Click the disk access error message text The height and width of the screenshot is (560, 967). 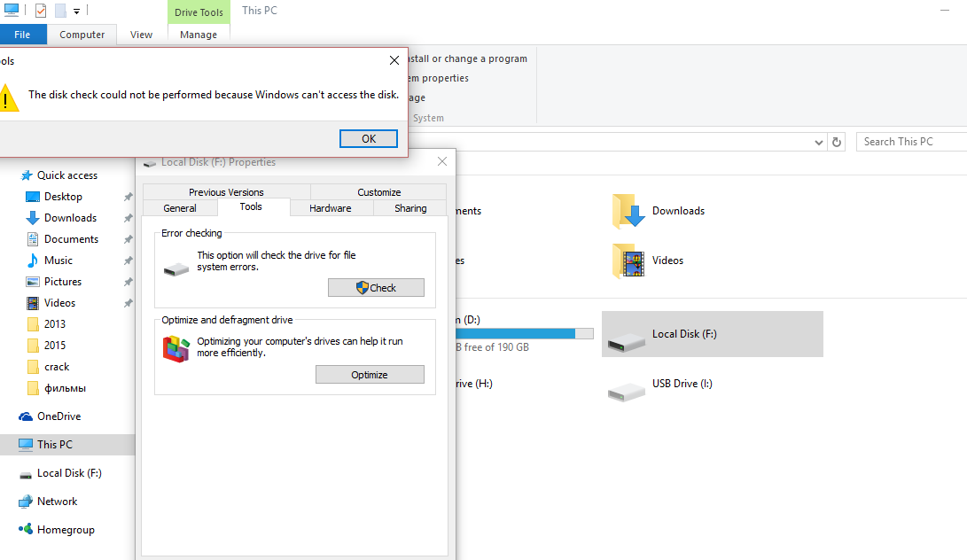tap(214, 95)
